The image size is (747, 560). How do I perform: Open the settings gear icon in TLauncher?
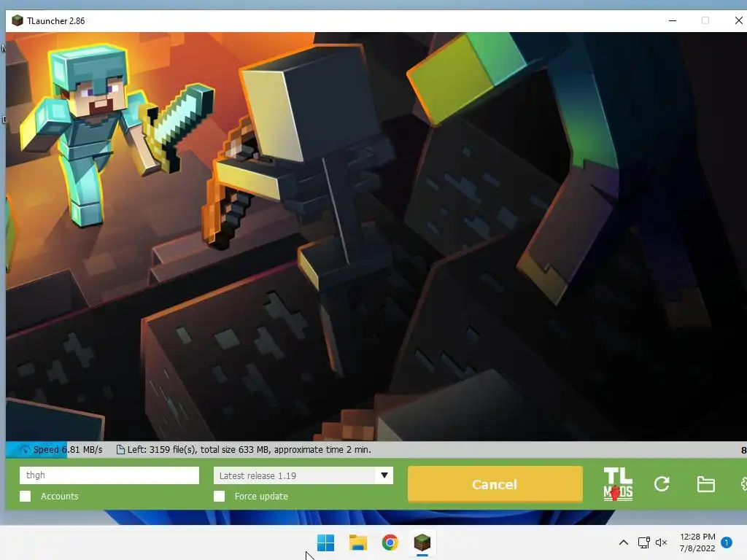(743, 484)
